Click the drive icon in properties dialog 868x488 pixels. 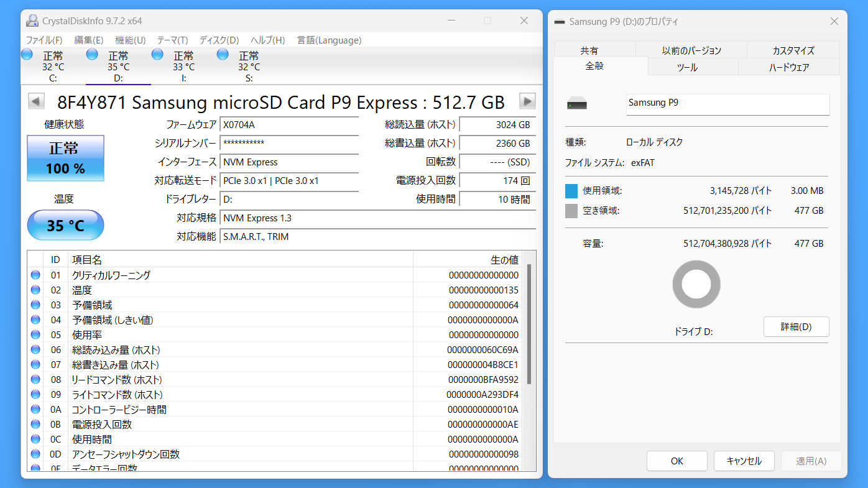[x=576, y=104]
